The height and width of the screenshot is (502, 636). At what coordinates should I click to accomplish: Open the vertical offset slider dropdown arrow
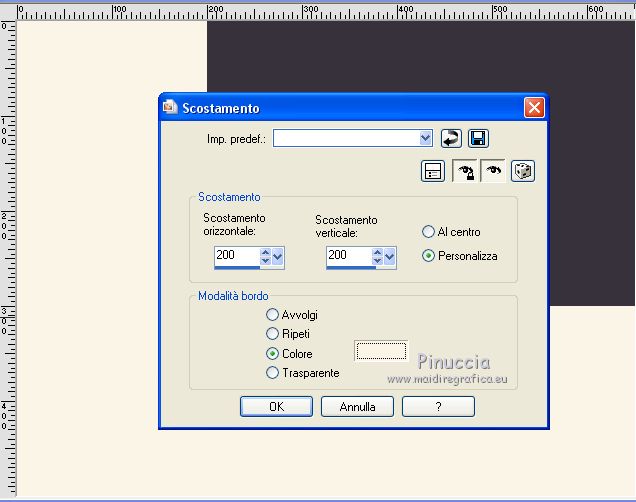point(390,256)
